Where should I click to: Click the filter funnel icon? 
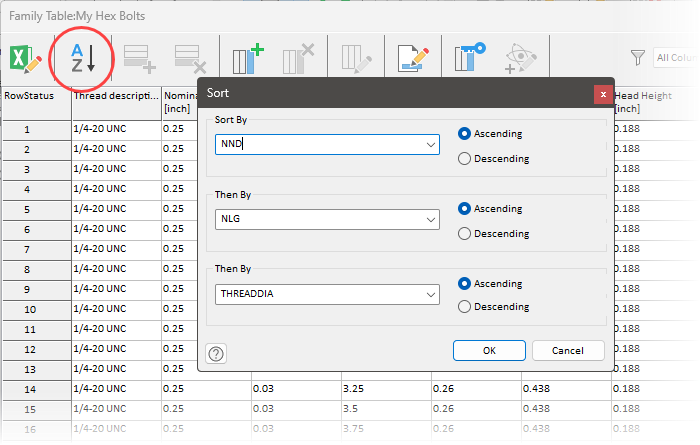[638, 58]
